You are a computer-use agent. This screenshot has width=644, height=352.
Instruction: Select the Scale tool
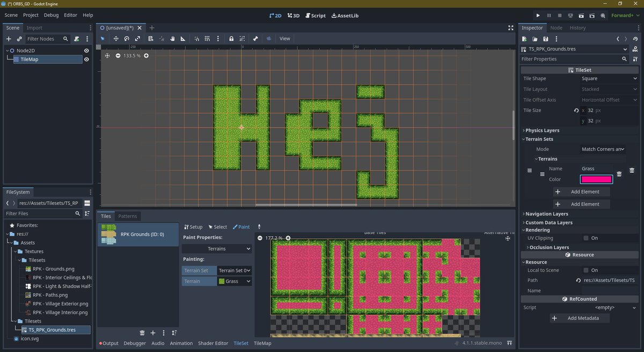pyautogui.click(x=138, y=39)
